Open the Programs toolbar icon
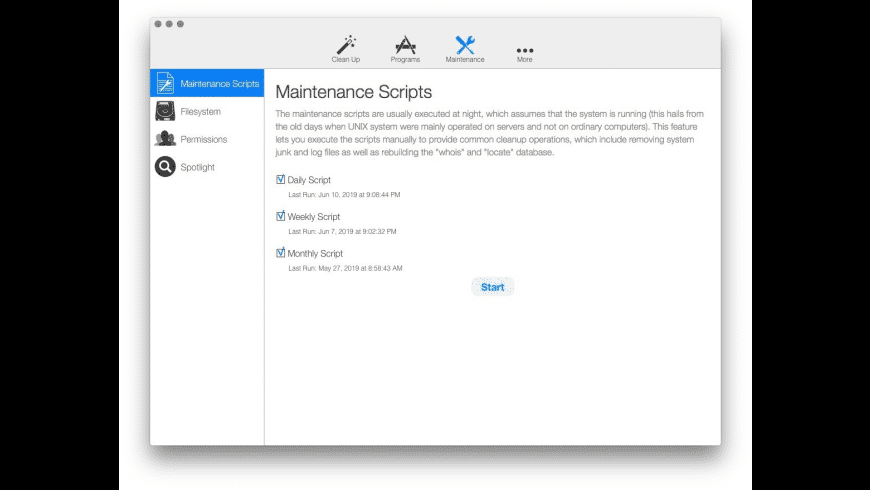Image resolution: width=870 pixels, height=490 pixels. 405,45
